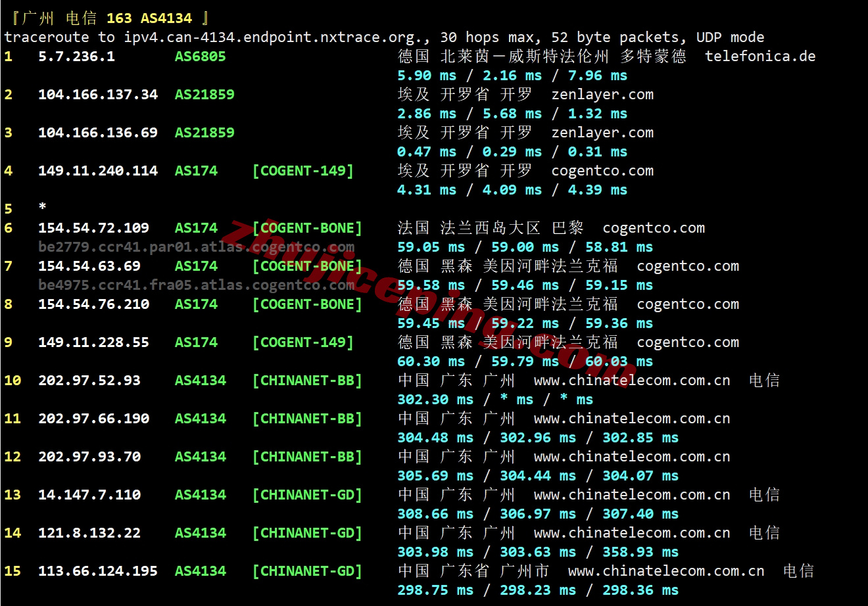868x606 pixels.
Task: Click the be4975.ccr41.fra05 reverse DNS hostname
Action: point(196,285)
